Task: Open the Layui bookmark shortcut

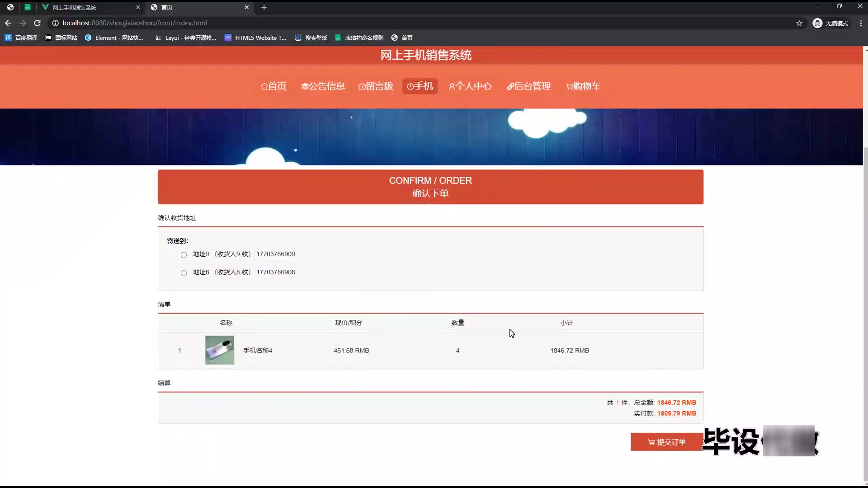Action: [x=185, y=38]
